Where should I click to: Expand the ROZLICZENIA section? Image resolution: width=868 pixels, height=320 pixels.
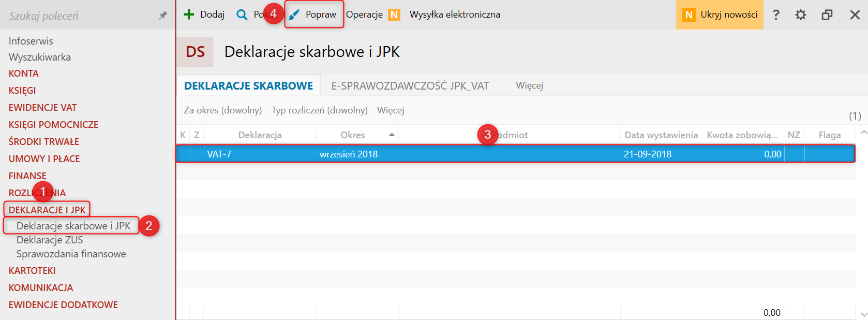click(x=37, y=193)
